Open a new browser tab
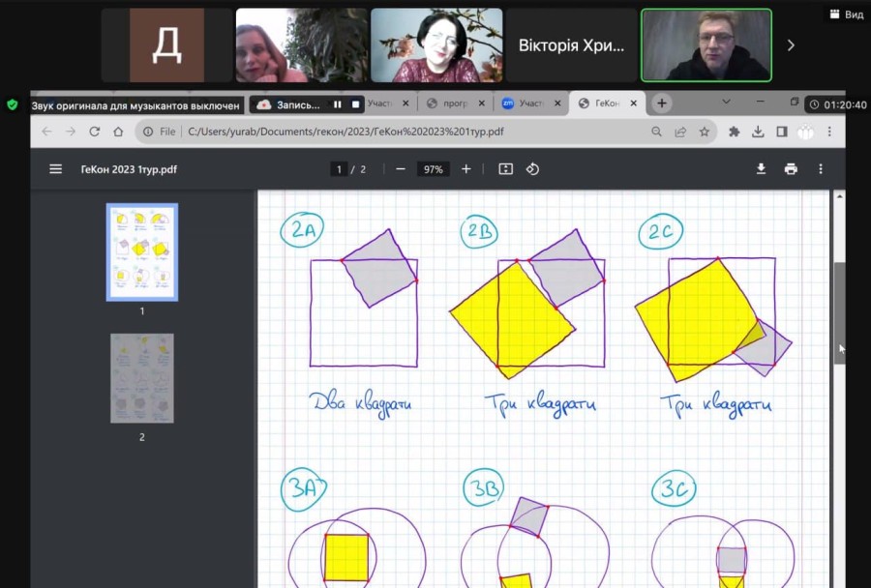 662,103
